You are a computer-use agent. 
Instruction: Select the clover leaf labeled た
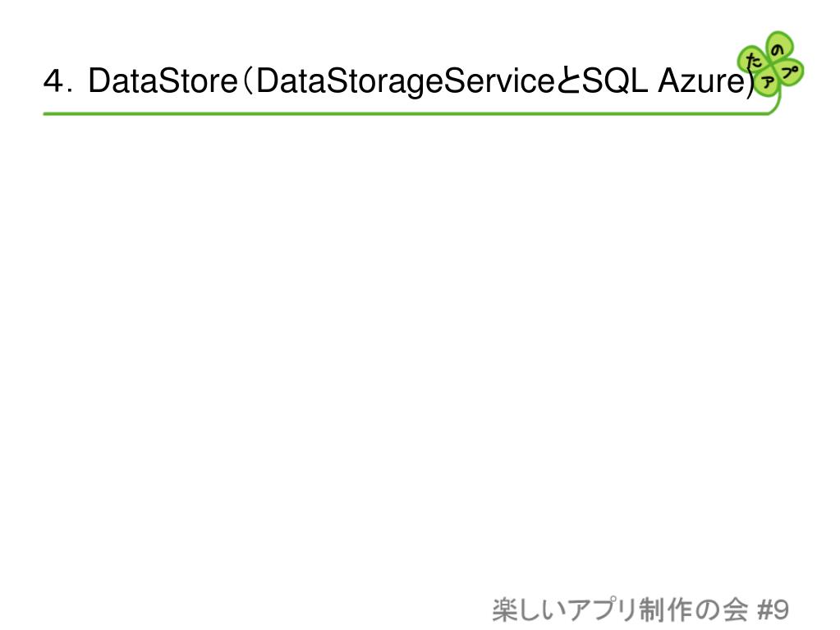(753, 61)
